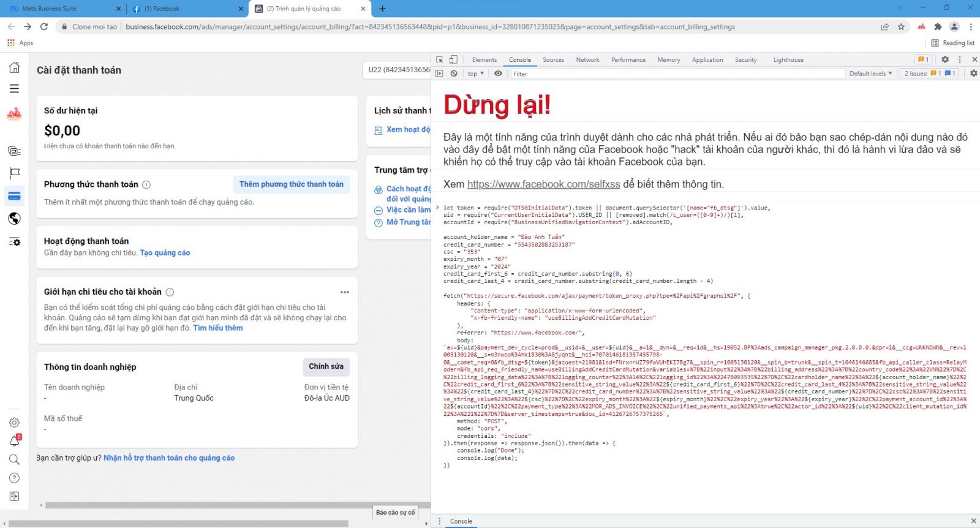Open the hamburger menu in left sidebar
Screen dimensions: 980x528
[x=14, y=89]
